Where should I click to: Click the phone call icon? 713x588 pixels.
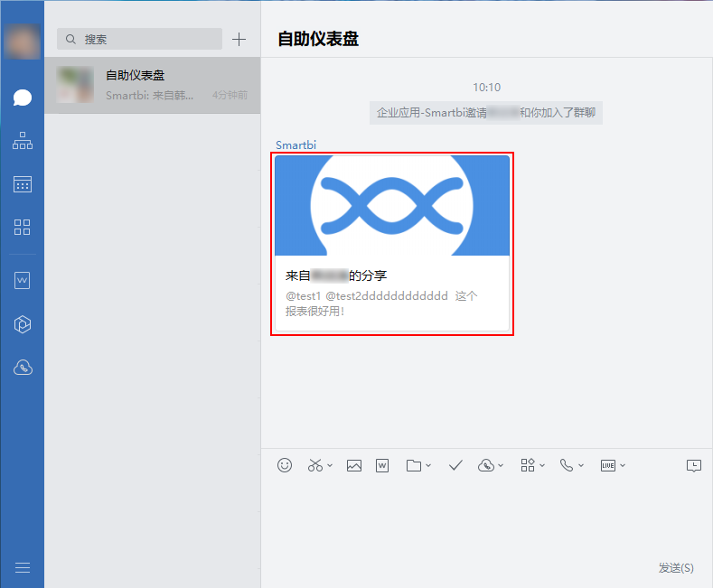point(567,465)
